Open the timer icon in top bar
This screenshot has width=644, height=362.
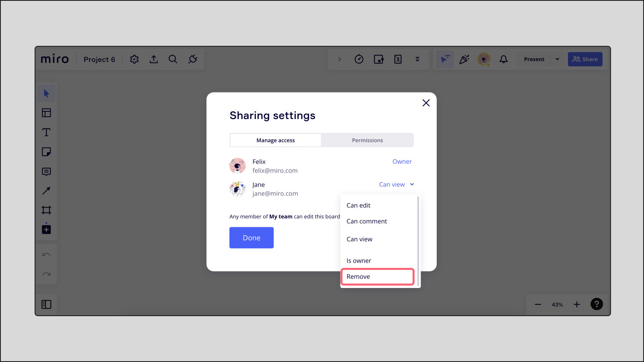pyautogui.click(x=359, y=59)
